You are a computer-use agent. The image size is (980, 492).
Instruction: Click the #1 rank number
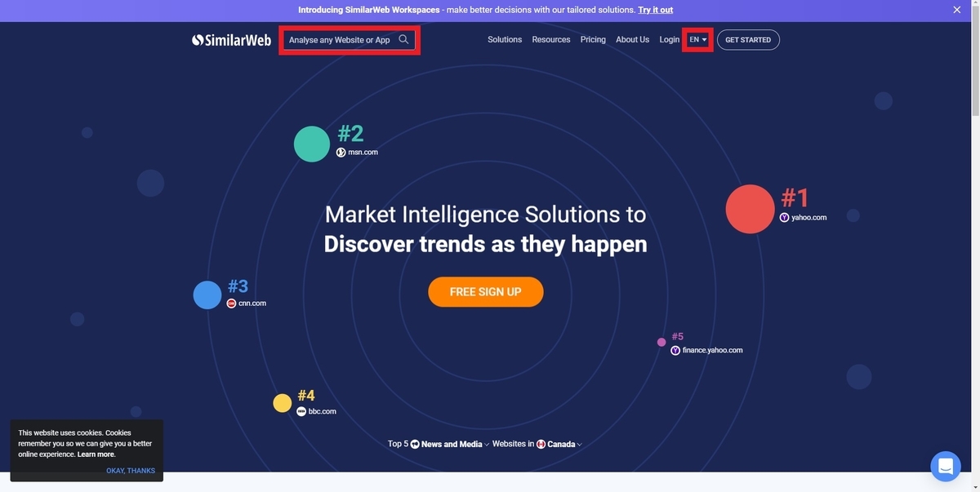(795, 198)
